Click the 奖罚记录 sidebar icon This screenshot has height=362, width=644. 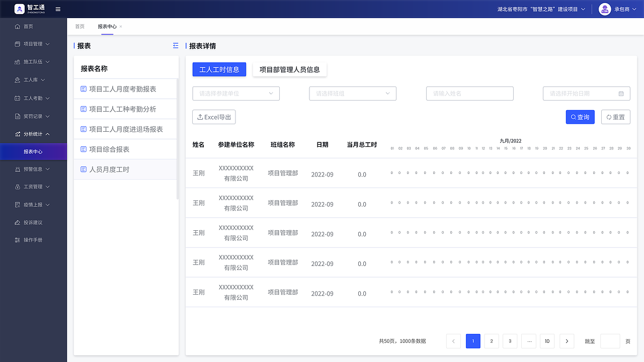[18, 116]
